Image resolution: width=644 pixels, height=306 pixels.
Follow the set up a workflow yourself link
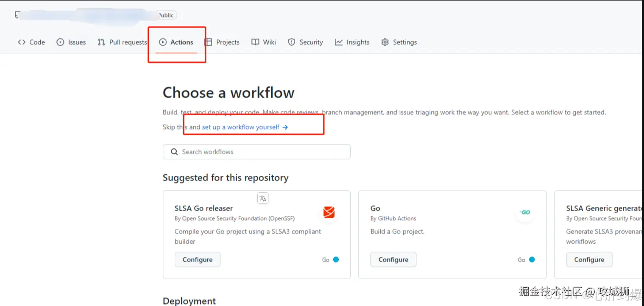click(x=245, y=127)
